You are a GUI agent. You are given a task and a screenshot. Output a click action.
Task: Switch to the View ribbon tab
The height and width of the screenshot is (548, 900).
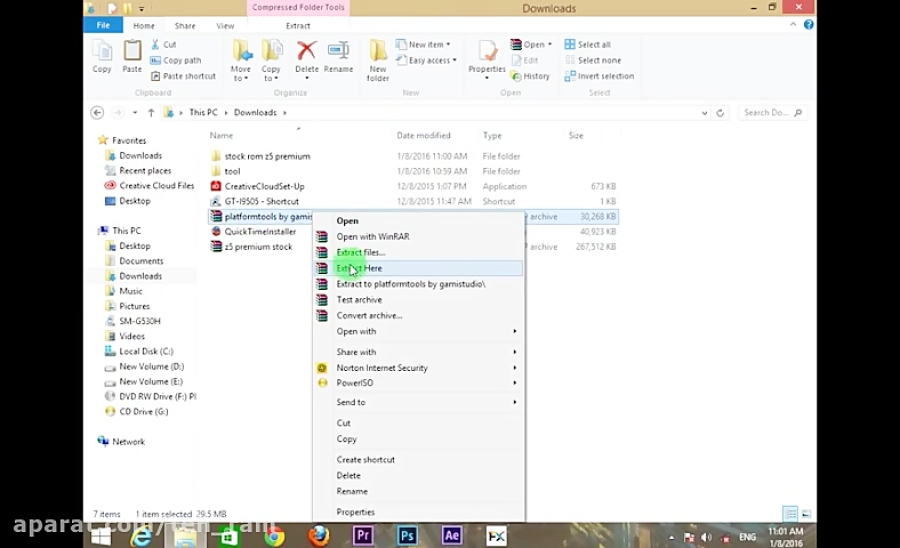225,25
